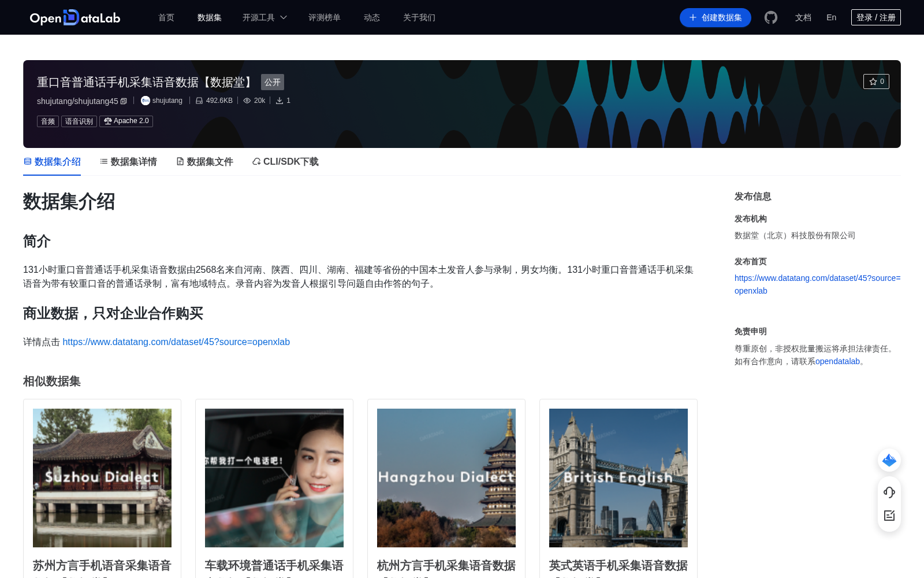The height and width of the screenshot is (578, 924).
Task: Click the 语音识别 tag
Action: click(x=79, y=121)
